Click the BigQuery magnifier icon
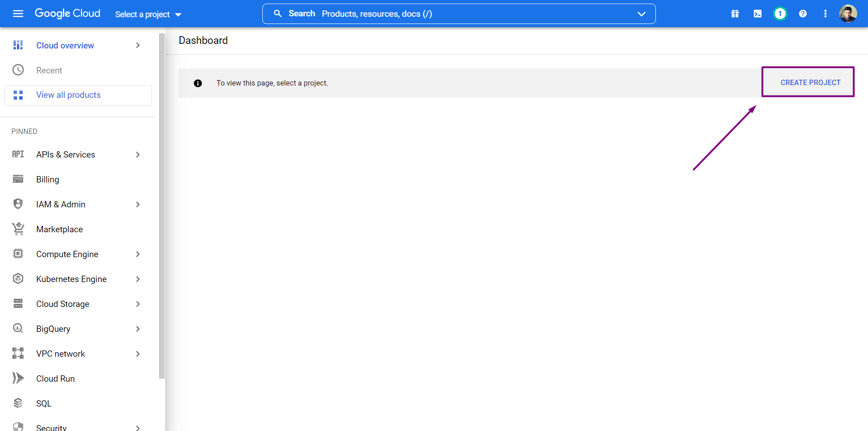The width and height of the screenshot is (868, 431). point(18,328)
